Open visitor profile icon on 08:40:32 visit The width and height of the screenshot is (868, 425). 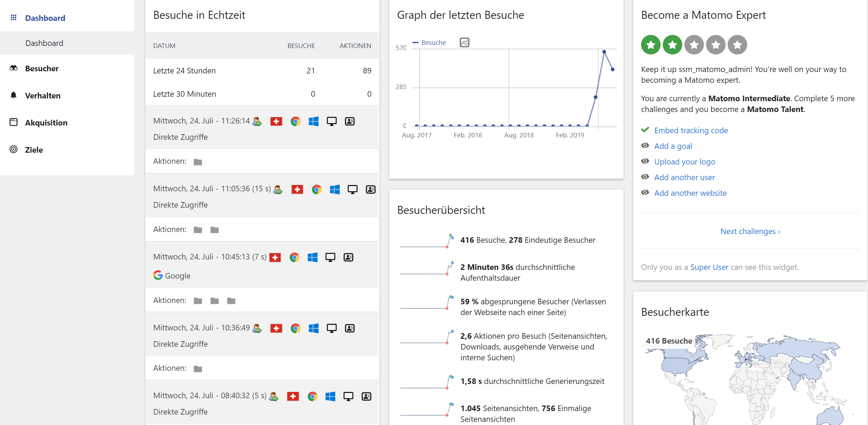(367, 396)
